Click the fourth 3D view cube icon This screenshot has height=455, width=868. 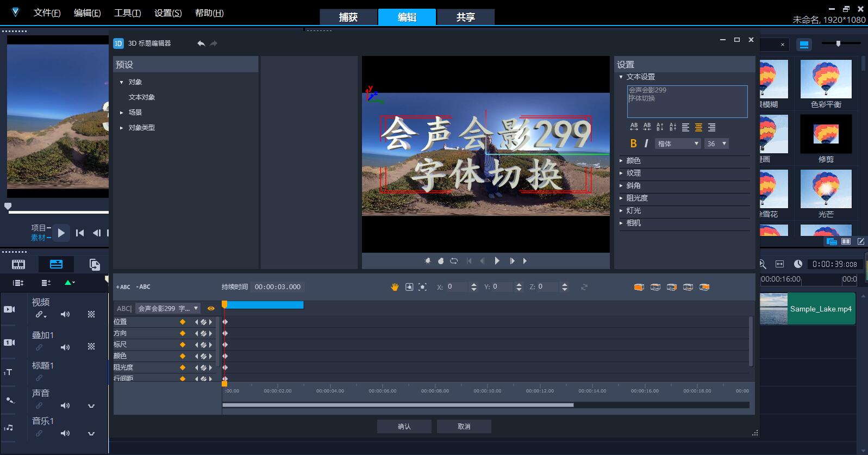tap(688, 287)
